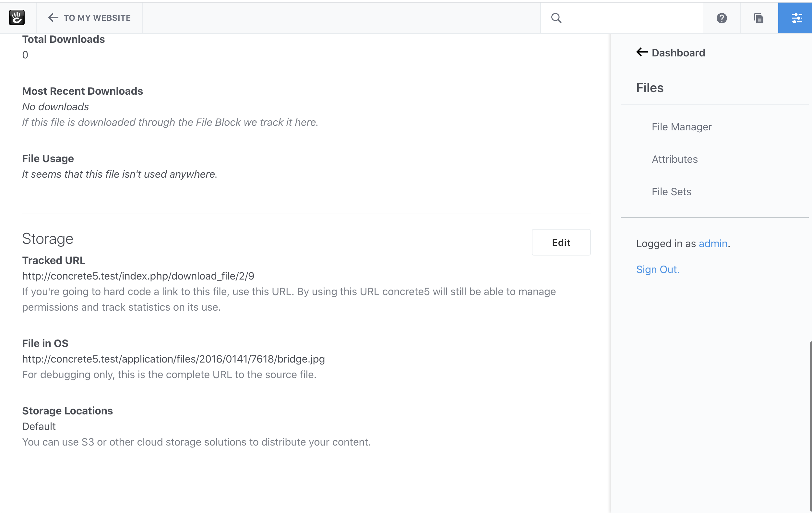
Task: Toggle the dashboard sliders panel icon
Action: coord(796,18)
